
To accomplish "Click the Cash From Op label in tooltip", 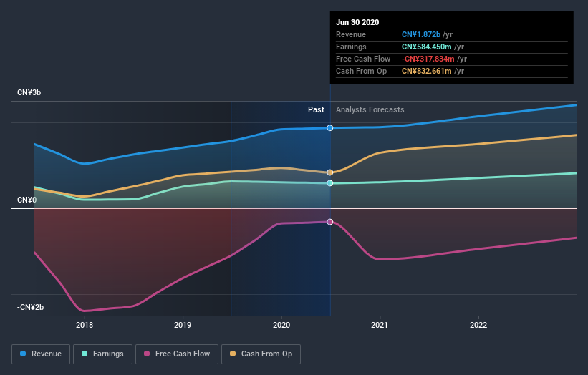I will tap(361, 71).
